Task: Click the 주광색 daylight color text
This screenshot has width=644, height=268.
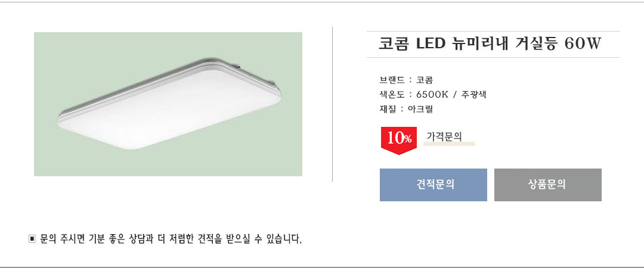Action: [x=474, y=94]
